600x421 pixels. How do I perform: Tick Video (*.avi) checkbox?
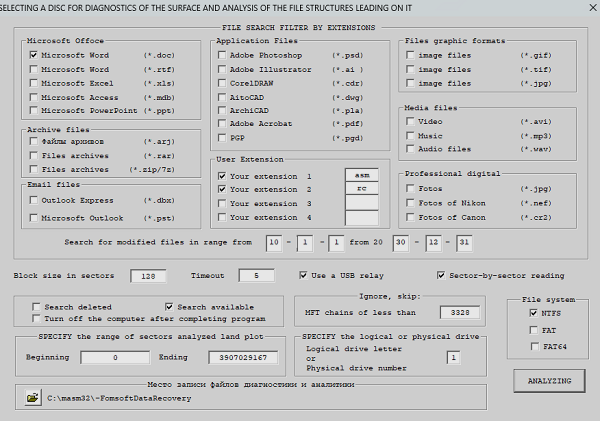410,121
